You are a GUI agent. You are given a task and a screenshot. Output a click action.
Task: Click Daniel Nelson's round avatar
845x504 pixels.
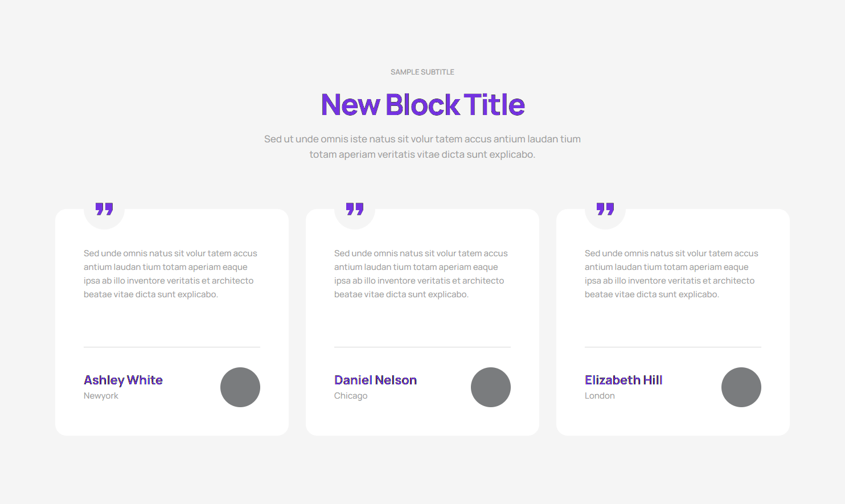491,387
